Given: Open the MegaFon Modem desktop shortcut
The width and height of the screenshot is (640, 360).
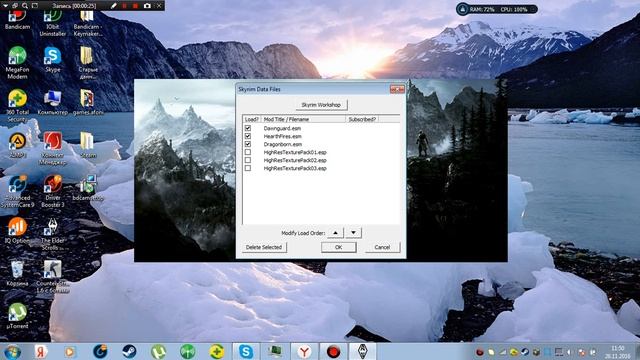Looking at the screenshot, I should [17, 63].
